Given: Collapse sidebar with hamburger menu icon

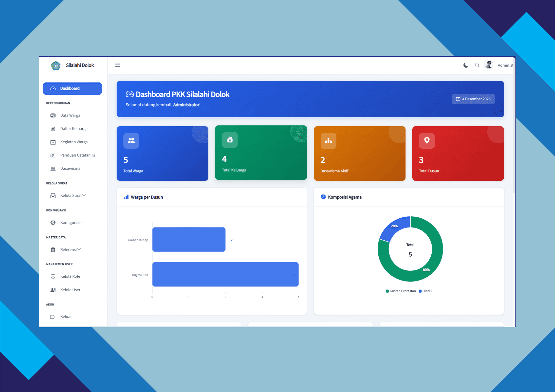Looking at the screenshot, I should click(117, 65).
